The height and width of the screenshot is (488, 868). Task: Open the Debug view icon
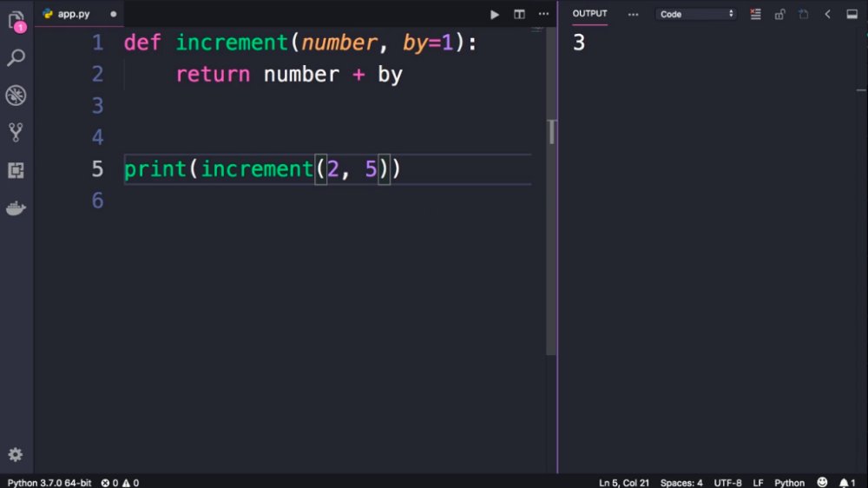[x=16, y=96]
